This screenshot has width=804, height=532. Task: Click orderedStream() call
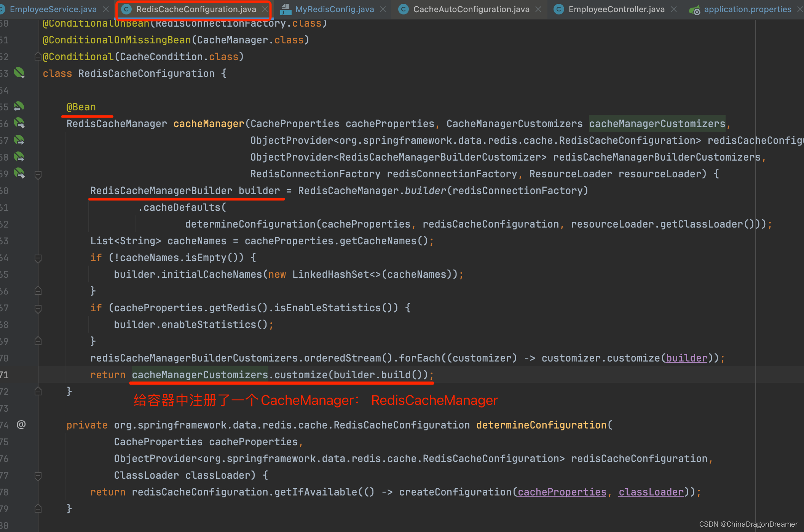tap(348, 358)
